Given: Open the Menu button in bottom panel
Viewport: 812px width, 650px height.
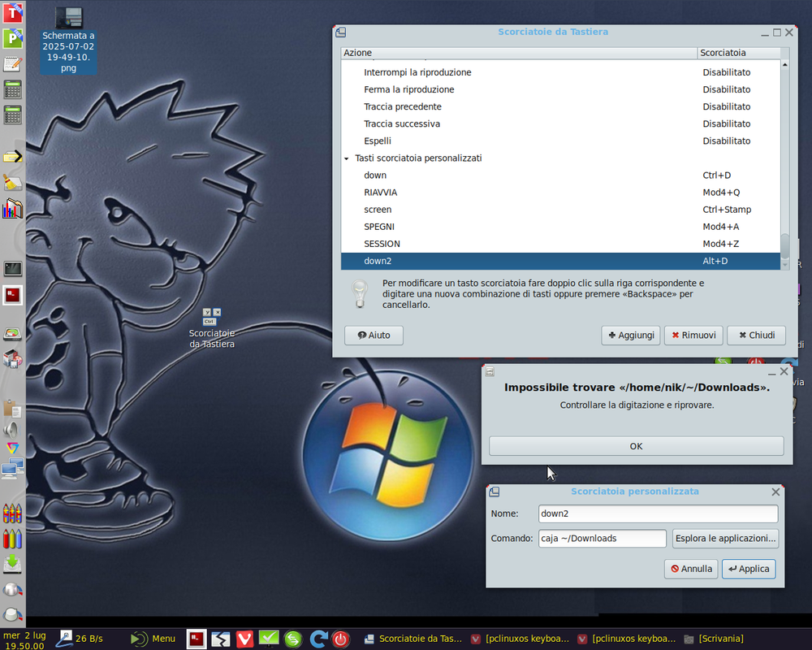Looking at the screenshot, I should point(153,639).
